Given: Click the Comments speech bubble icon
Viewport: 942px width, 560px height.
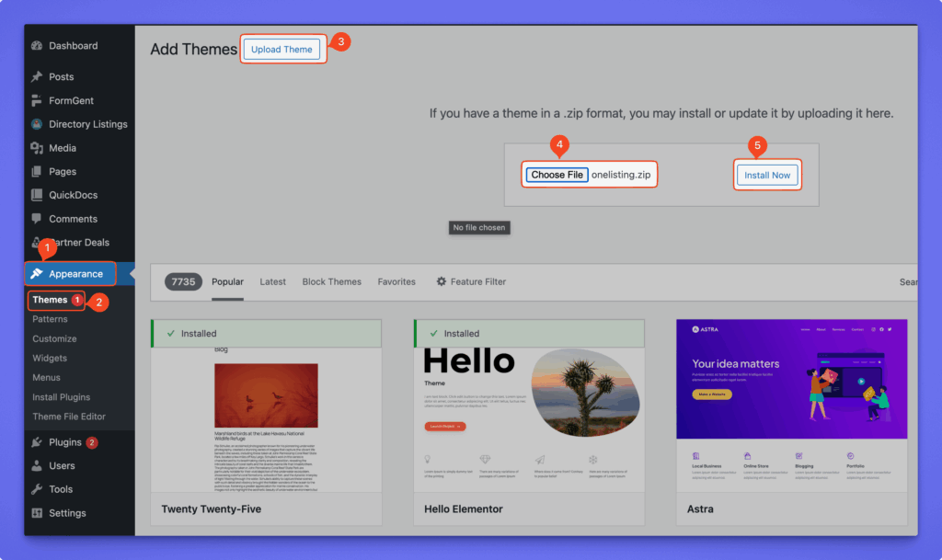Looking at the screenshot, I should pos(37,219).
